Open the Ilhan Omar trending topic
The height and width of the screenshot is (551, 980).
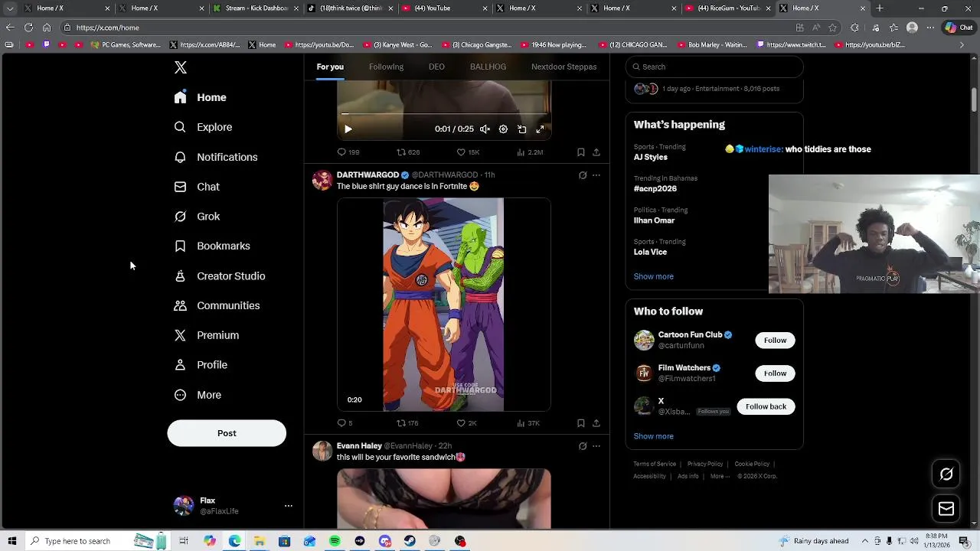click(654, 220)
